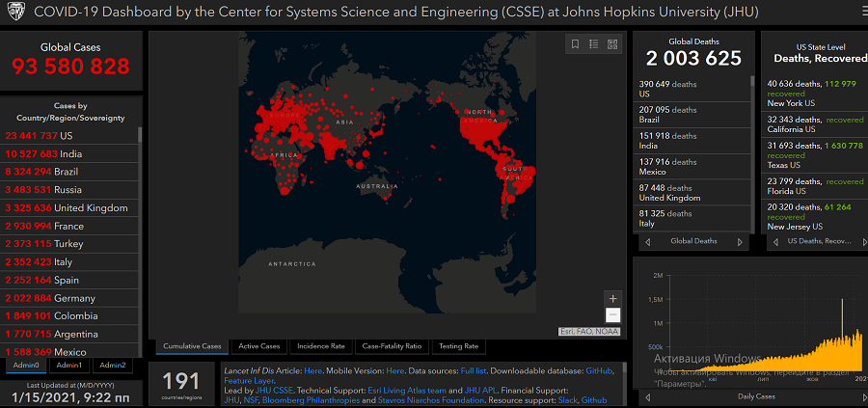Open Lancet article 'Here' link
The height and width of the screenshot is (408, 868).
coord(312,370)
